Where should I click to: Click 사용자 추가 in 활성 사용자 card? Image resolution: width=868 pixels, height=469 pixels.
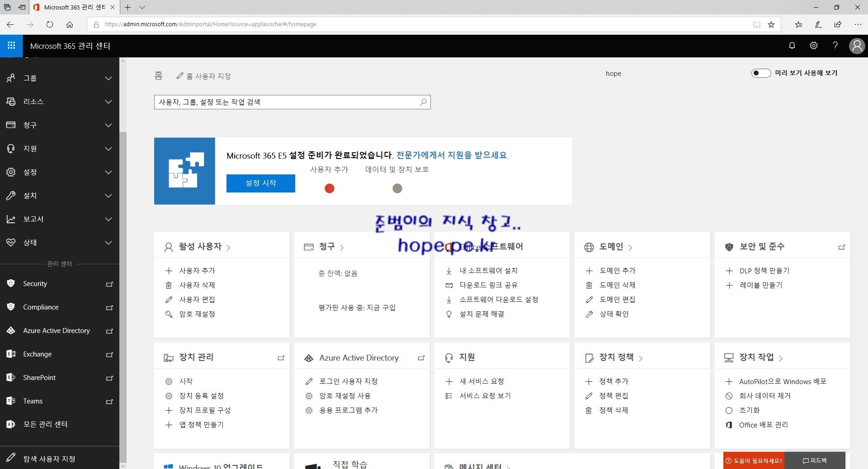[197, 271]
